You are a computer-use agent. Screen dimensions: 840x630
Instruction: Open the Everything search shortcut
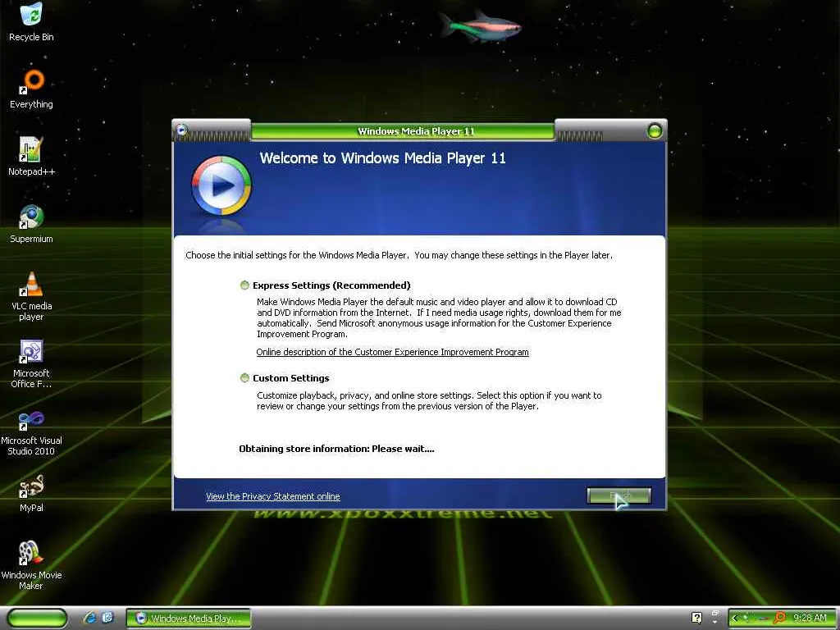pos(31,89)
